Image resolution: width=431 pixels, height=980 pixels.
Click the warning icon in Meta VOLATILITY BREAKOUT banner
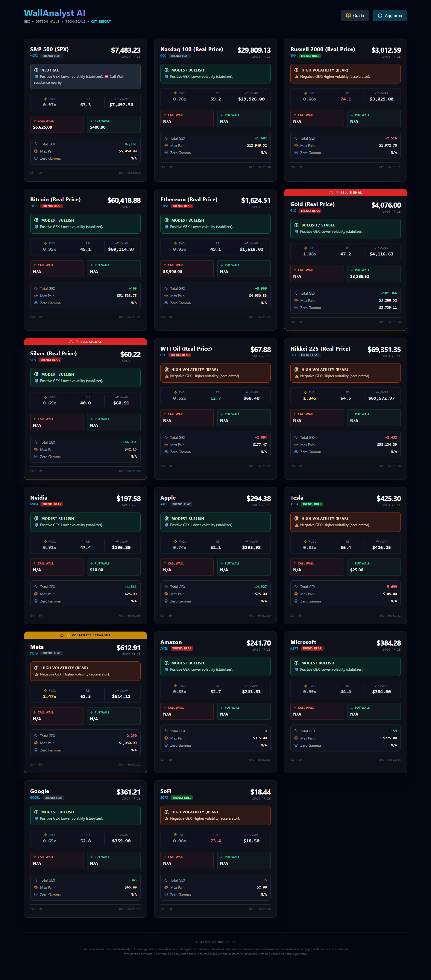pyautogui.click(x=62, y=635)
